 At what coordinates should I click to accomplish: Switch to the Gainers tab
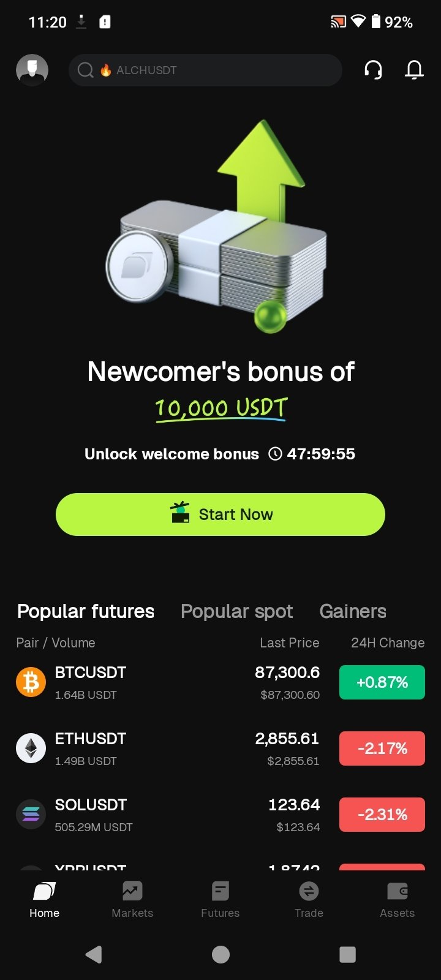[x=353, y=611]
